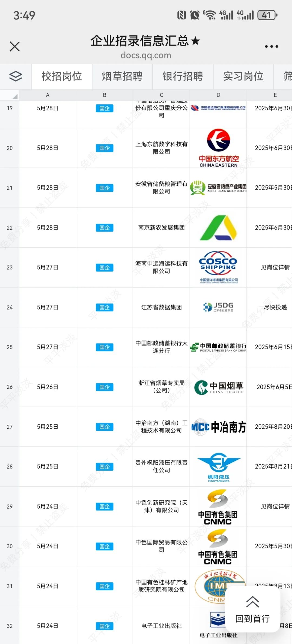Screen dimensions: 292x644
Task: Tap the 回到首行 button
Action: coord(253,609)
